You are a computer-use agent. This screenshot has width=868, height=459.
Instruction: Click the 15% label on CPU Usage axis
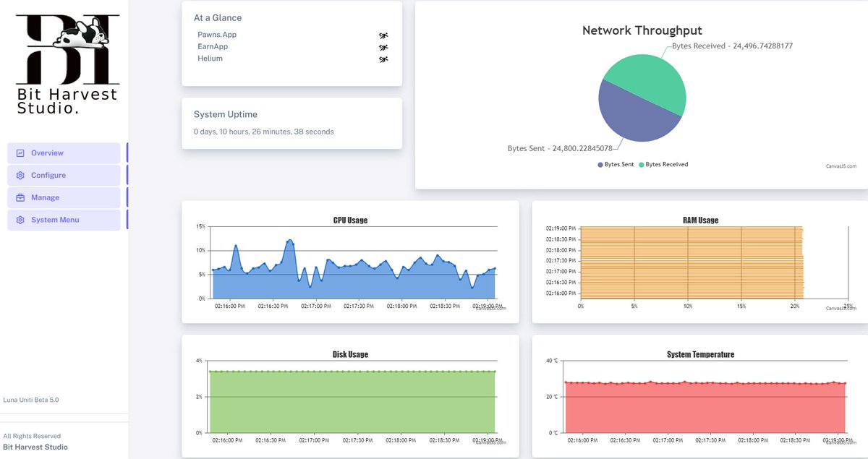pos(200,227)
